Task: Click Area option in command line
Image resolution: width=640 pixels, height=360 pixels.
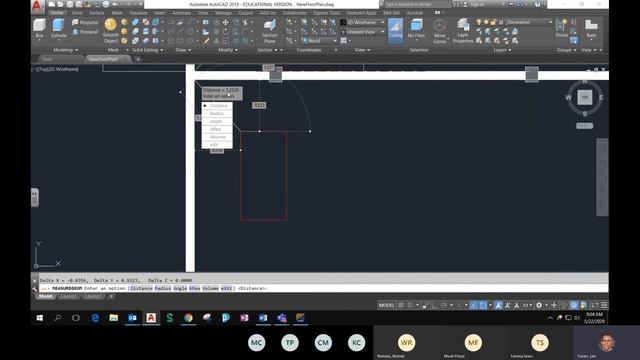Action: click(194, 288)
